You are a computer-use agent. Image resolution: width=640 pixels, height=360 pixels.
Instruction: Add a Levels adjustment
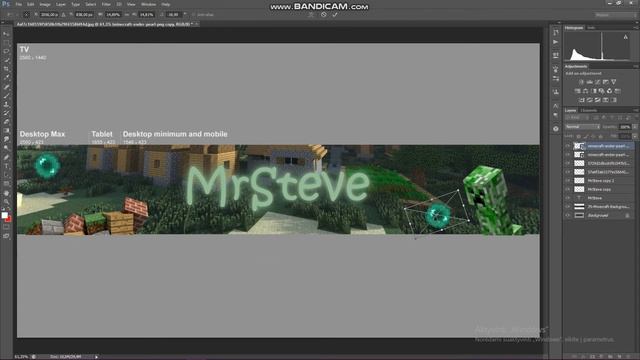589,82
